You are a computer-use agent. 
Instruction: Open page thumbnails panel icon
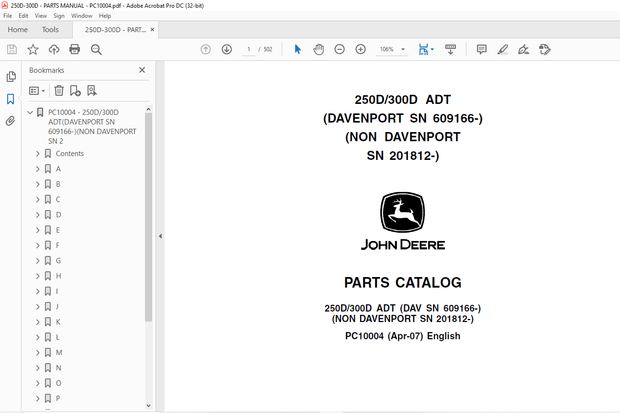tap(11, 76)
